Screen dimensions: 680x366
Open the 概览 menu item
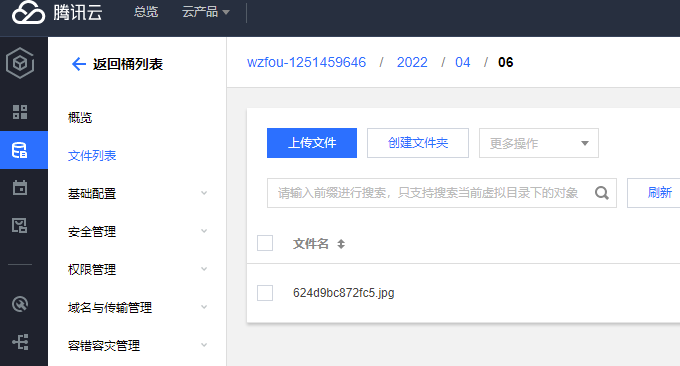click(x=80, y=118)
